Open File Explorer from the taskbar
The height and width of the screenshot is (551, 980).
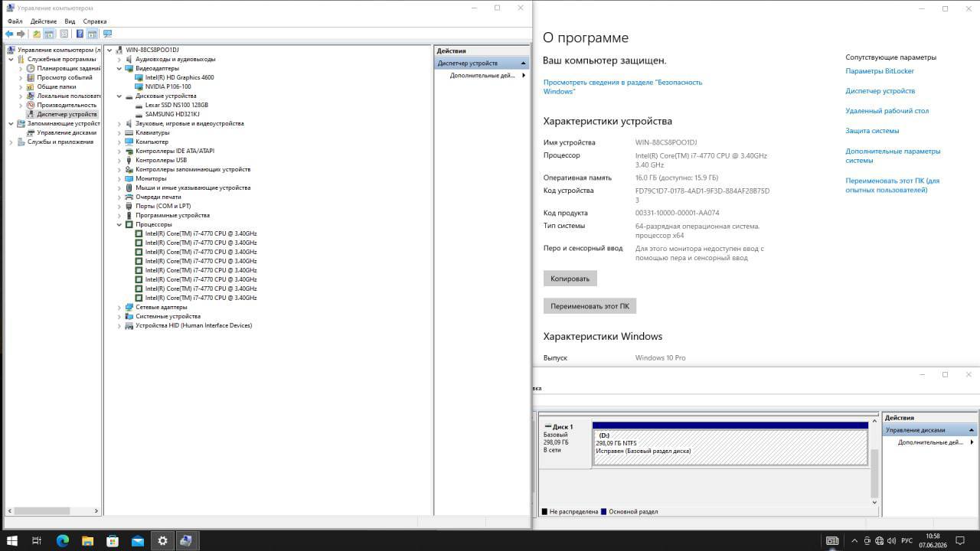point(87,541)
